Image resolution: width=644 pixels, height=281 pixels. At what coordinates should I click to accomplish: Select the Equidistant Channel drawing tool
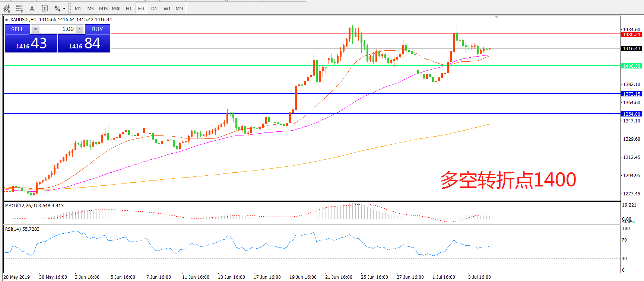point(7,8)
